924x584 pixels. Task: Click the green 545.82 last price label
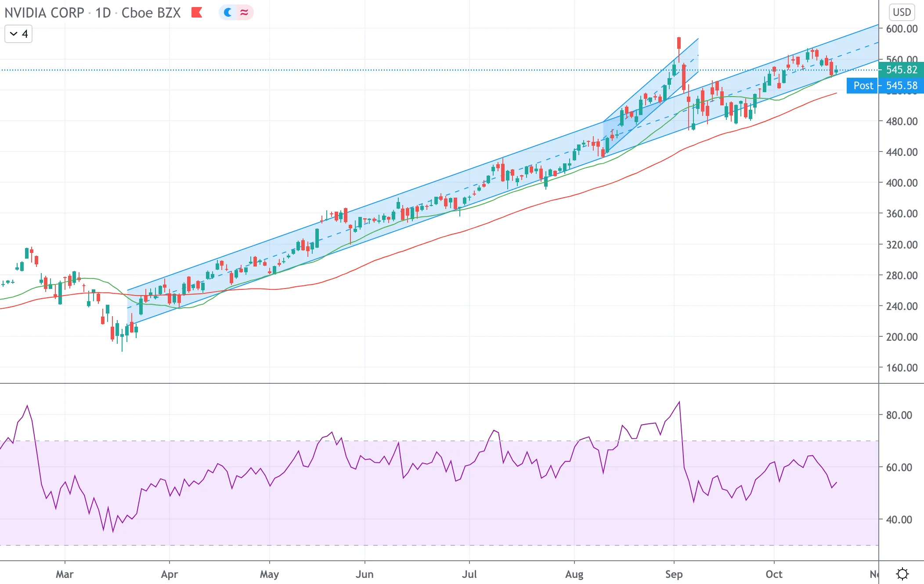[x=901, y=69]
